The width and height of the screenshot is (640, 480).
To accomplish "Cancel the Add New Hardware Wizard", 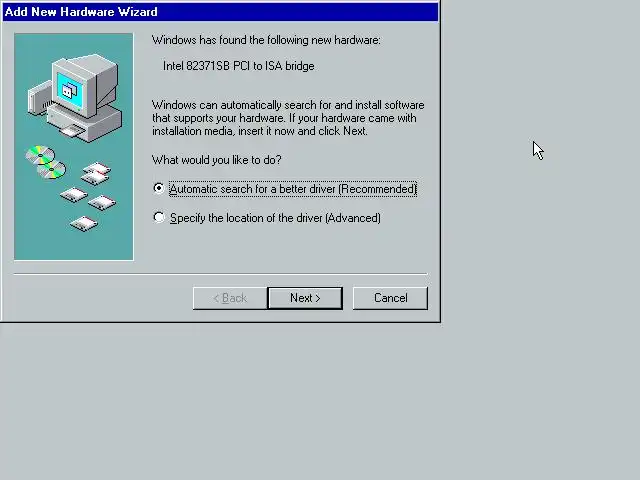I will [x=390, y=298].
